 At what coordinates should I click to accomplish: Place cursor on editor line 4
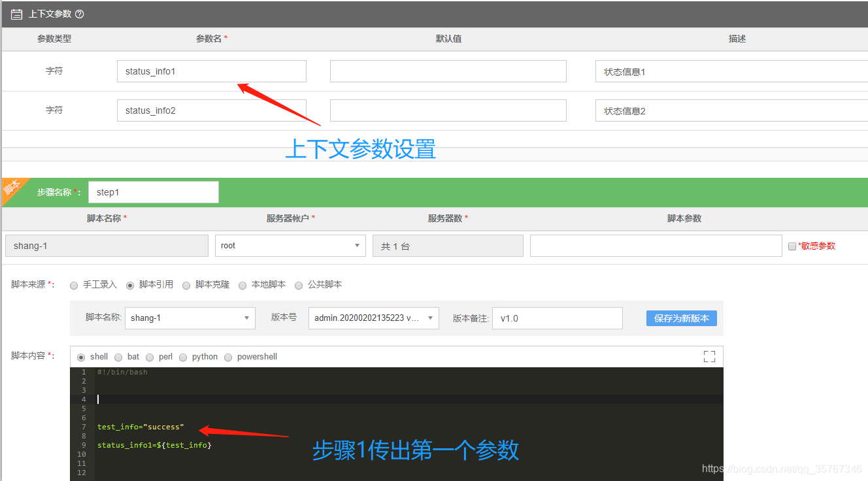(x=409, y=399)
